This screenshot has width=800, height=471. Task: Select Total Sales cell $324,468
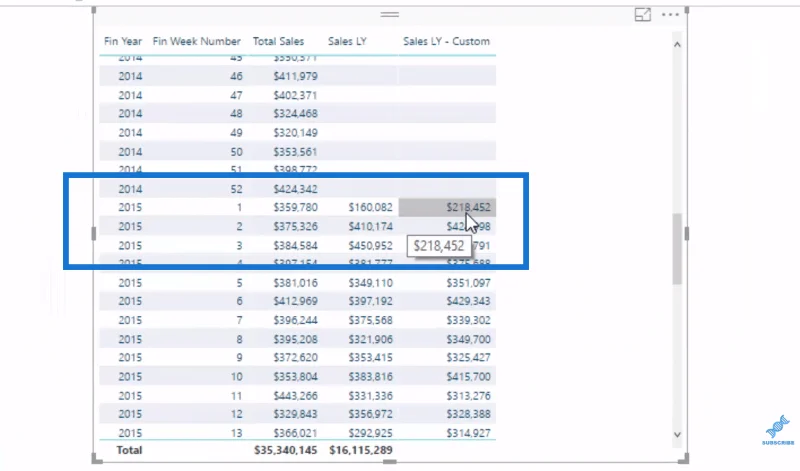click(x=295, y=114)
